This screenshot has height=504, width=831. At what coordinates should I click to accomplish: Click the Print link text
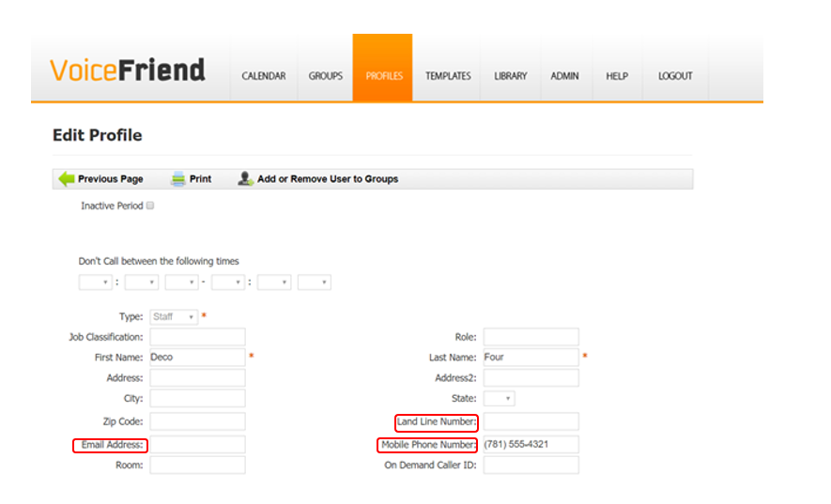tap(200, 179)
